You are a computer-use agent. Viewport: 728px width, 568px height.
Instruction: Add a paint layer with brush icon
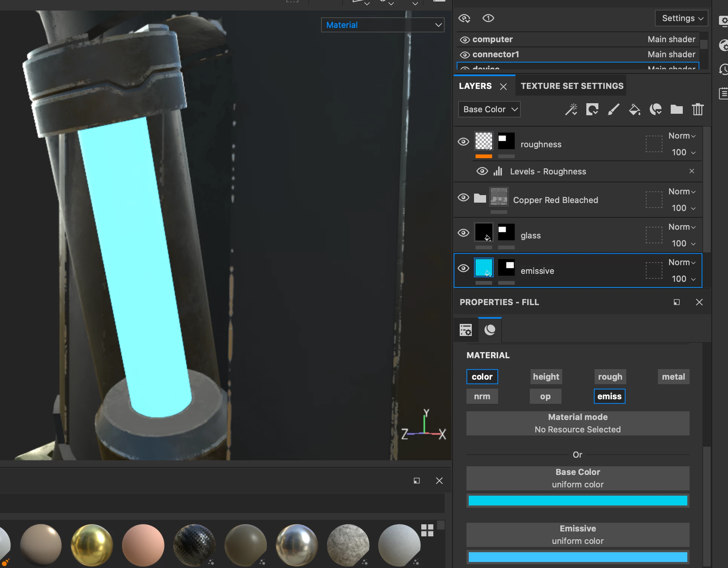click(613, 110)
